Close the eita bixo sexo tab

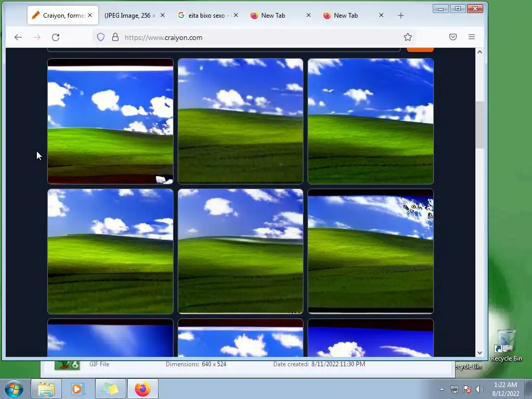[x=236, y=15]
